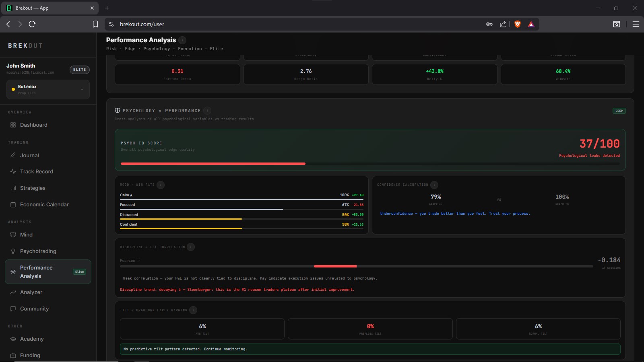Image resolution: width=644 pixels, height=362 pixels.
Task: Click the Confident mood row
Action: coord(242,226)
